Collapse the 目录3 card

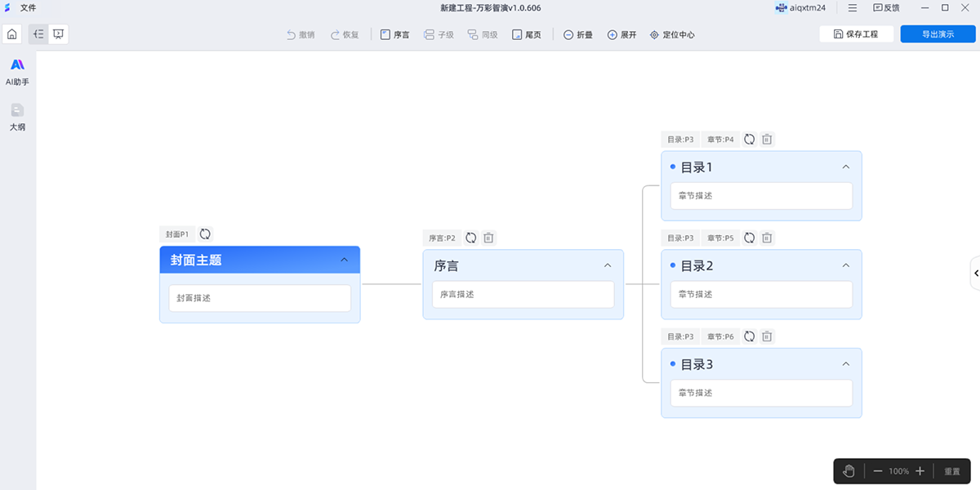845,364
